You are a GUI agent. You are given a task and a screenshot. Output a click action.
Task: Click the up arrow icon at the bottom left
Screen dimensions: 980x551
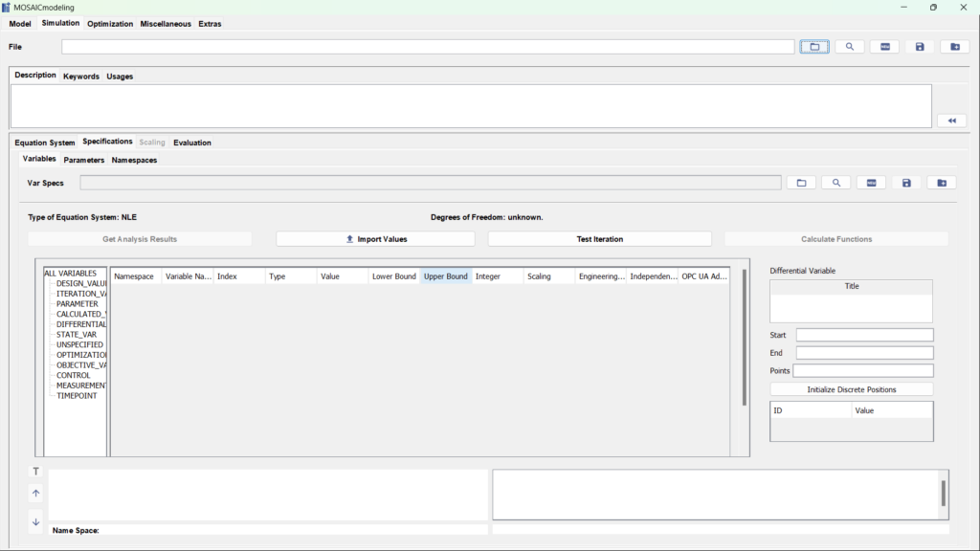point(35,494)
